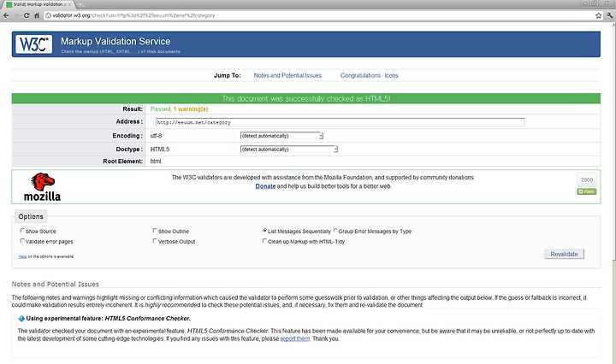
Task: Click the W3C logo in the banner
Action: (x=33, y=44)
